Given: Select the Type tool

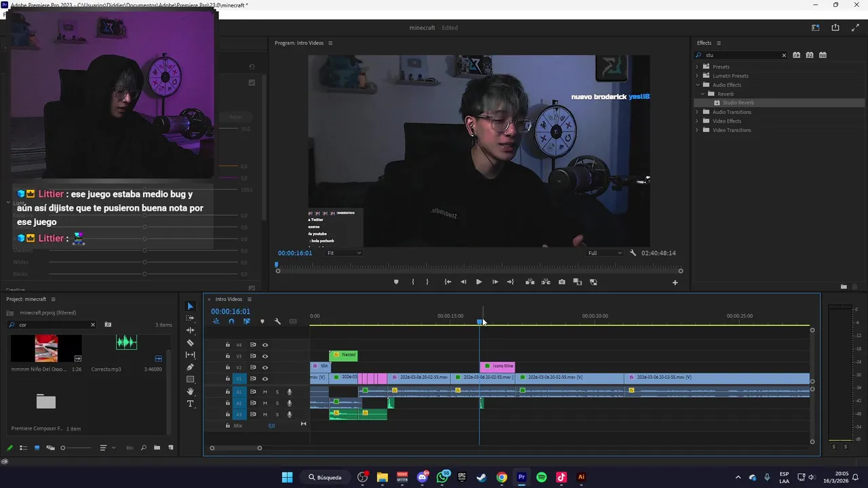Looking at the screenshot, I should [x=190, y=404].
